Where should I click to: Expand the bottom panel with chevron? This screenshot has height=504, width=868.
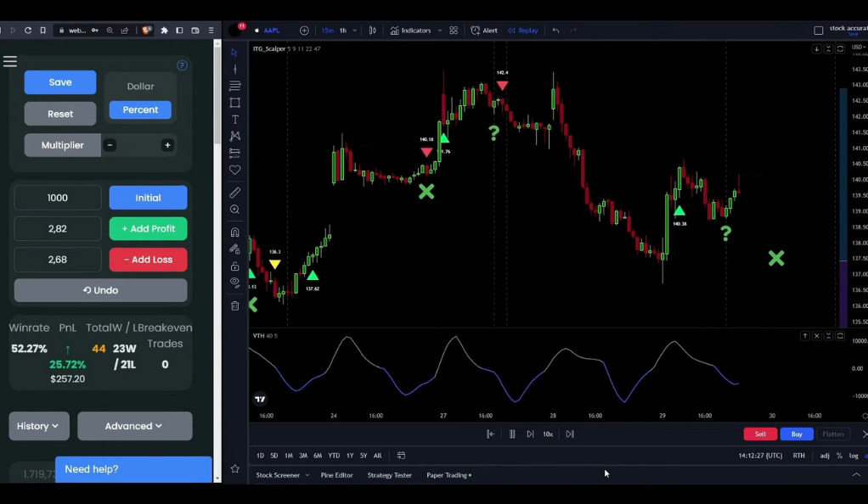856,475
